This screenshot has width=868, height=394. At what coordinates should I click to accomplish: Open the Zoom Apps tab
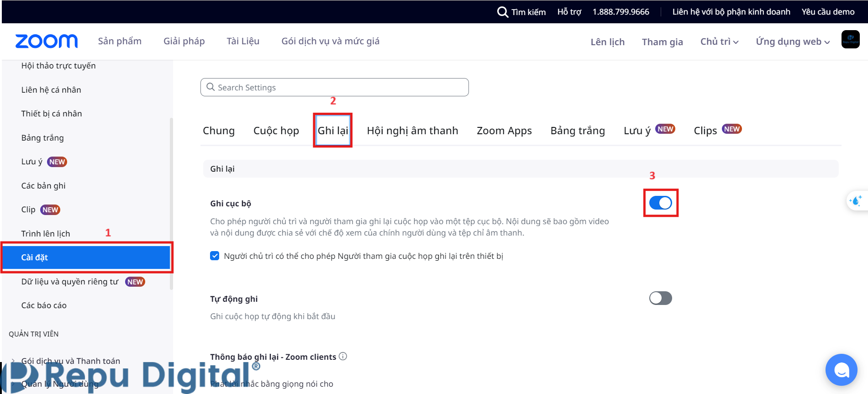(504, 131)
